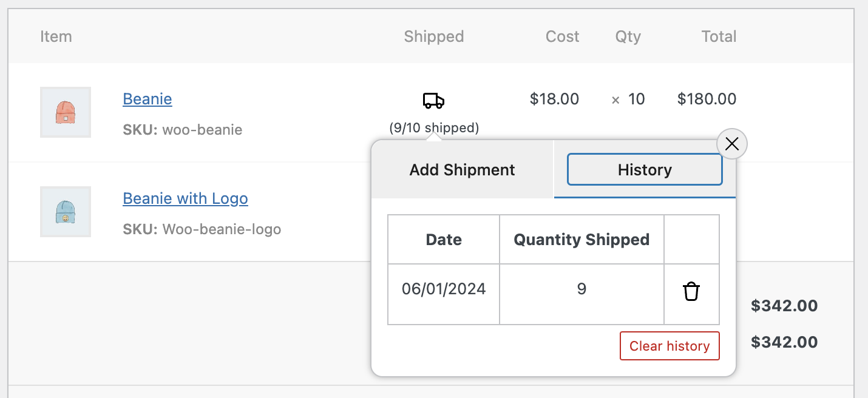
Task: Delete the 06/01/2024 shipment with trash icon
Action: [x=691, y=292]
